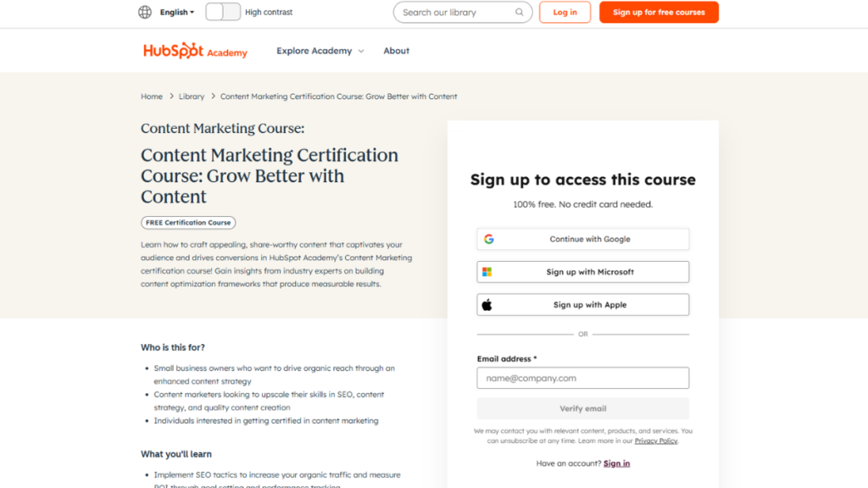
Task: Click the search magnifier icon
Action: [x=518, y=12]
